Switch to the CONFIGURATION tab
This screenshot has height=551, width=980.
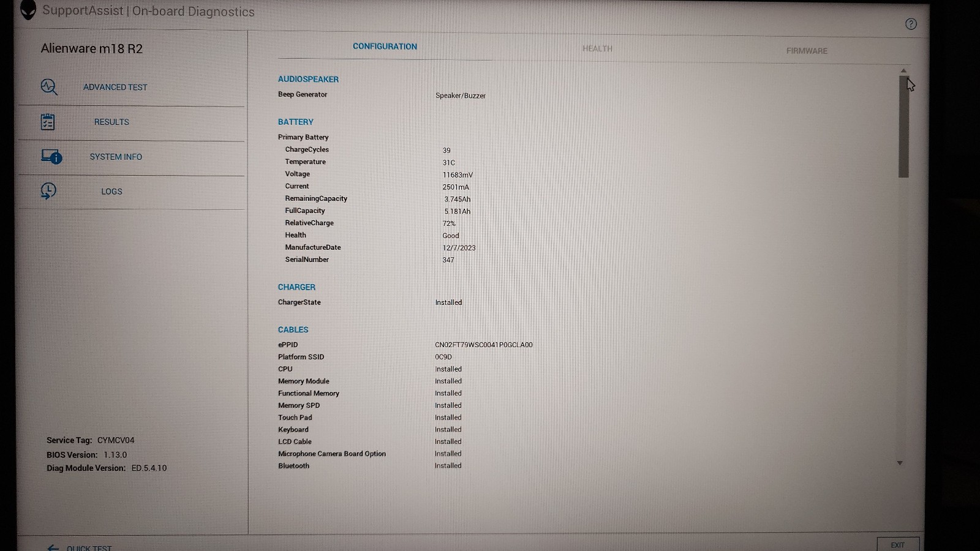[x=385, y=47]
